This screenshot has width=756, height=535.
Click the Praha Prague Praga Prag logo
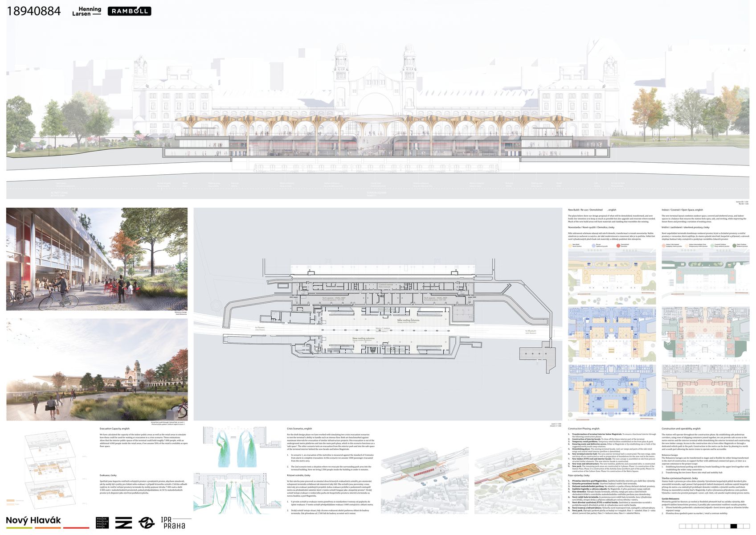click(102, 523)
